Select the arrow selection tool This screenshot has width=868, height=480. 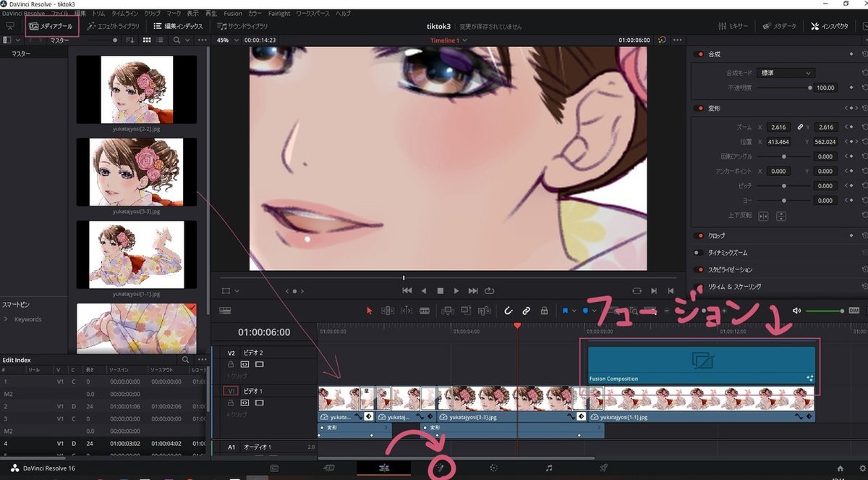(x=370, y=311)
